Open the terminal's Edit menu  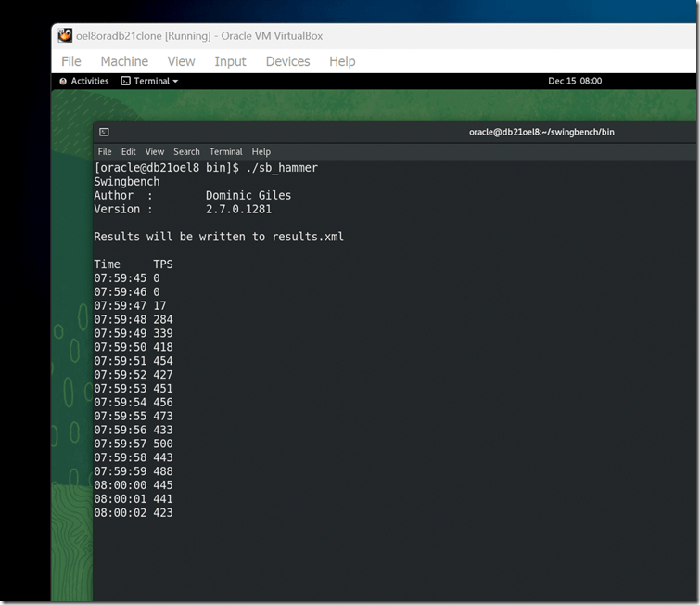point(128,151)
